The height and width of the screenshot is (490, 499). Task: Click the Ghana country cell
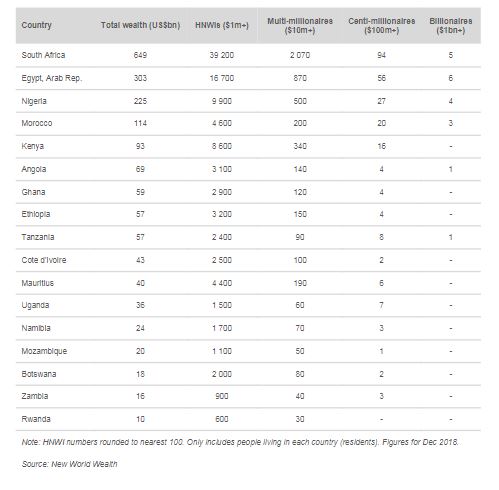coord(33,192)
